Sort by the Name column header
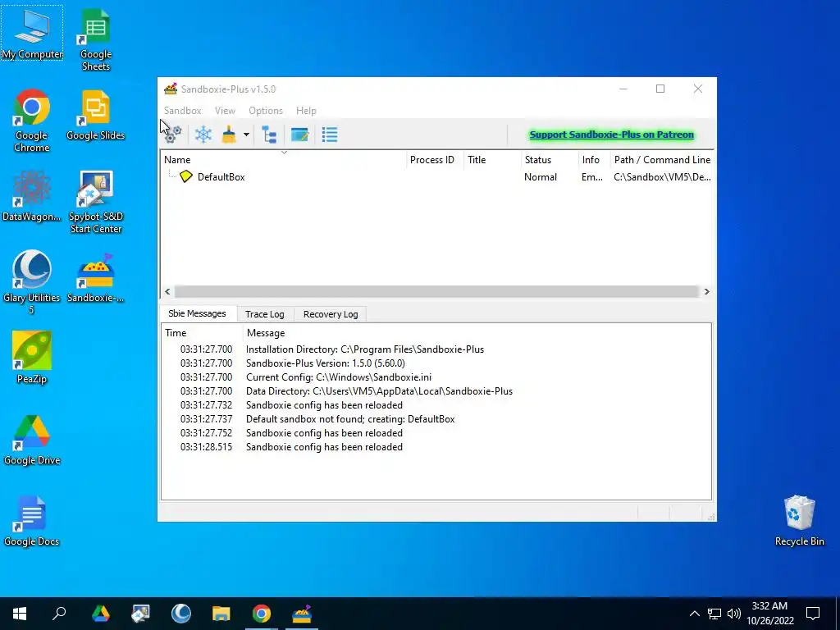 [284, 160]
